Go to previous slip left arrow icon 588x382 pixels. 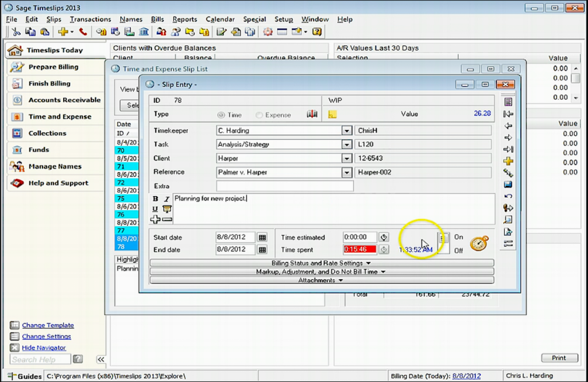[508, 126]
